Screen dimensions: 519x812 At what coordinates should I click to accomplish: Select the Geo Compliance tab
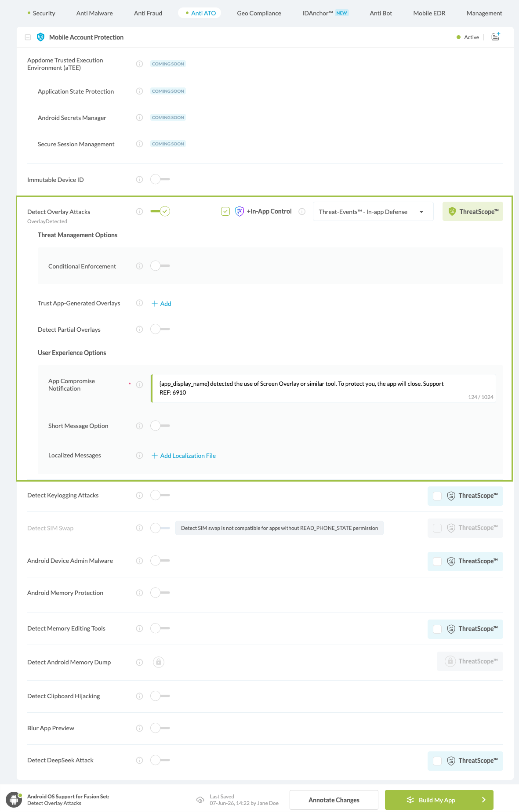pyautogui.click(x=259, y=13)
